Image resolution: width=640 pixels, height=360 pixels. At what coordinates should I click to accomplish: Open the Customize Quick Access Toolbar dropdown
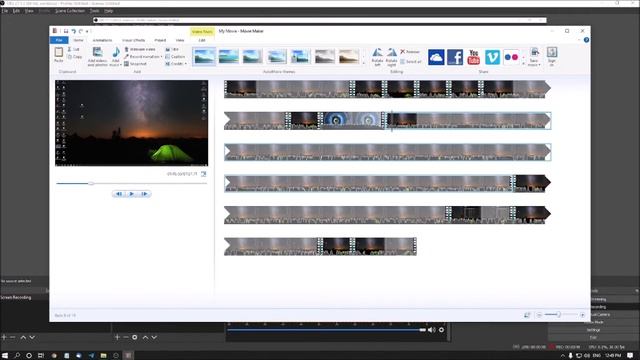tap(87, 31)
